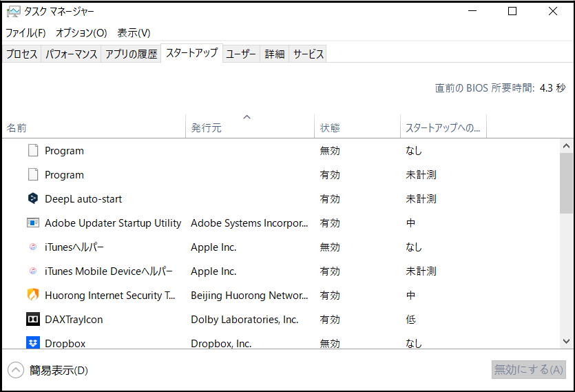The image size is (575, 392).
Task: Select the Adobe Updater Startup Utility icon
Action: (33, 223)
